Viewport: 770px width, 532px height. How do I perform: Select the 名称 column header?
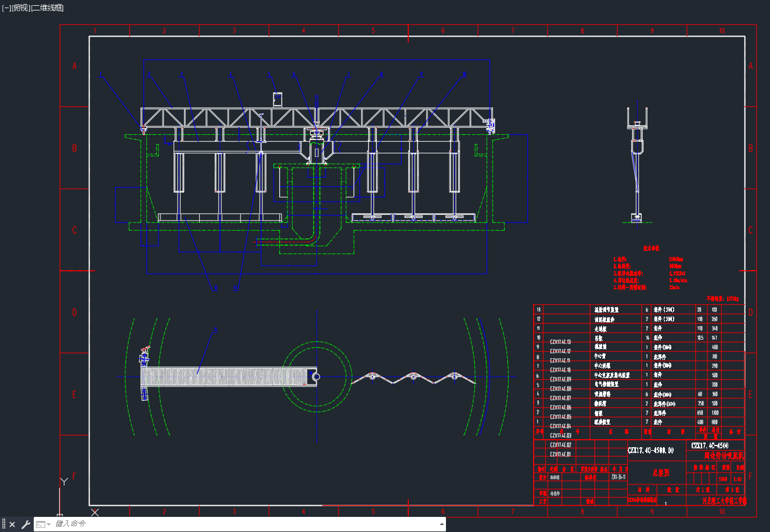click(x=618, y=432)
